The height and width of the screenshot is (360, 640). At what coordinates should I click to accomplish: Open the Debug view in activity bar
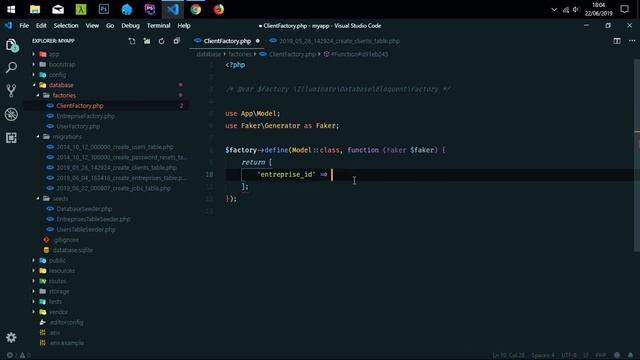tap(11, 114)
